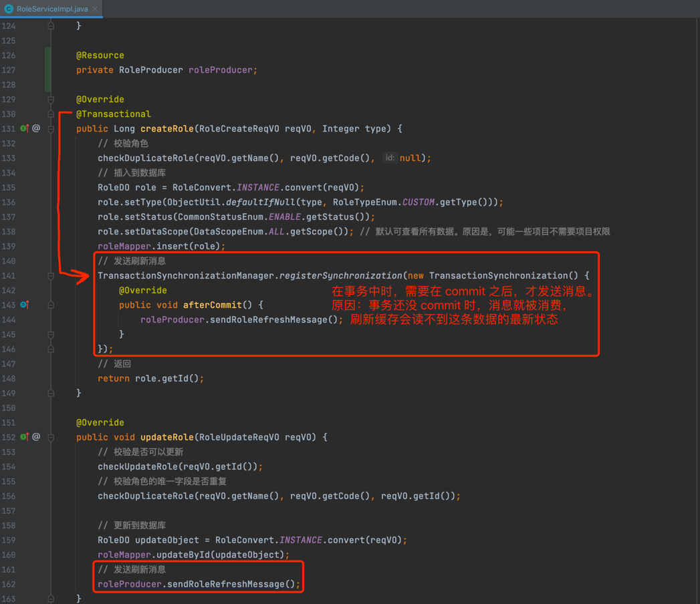Click the implements-method gutter icon beside createRole

pyautogui.click(x=24, y=128)
